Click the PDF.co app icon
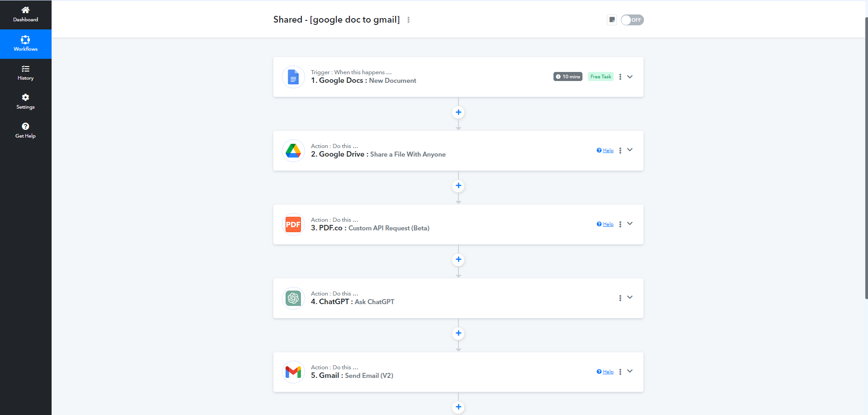The height and width of the screenshot is (415, 868). (293, 224)
